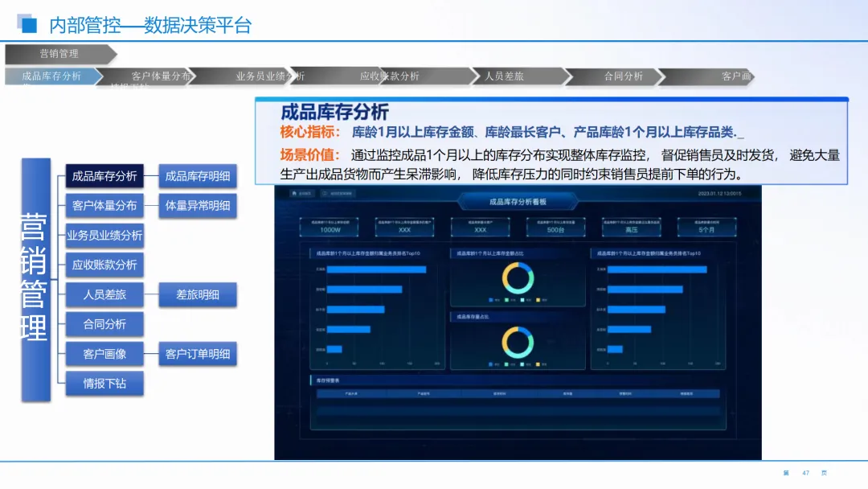Click the 场景价值 label in the description box
This screenshot has height=489, width=868.
[310, 155]
